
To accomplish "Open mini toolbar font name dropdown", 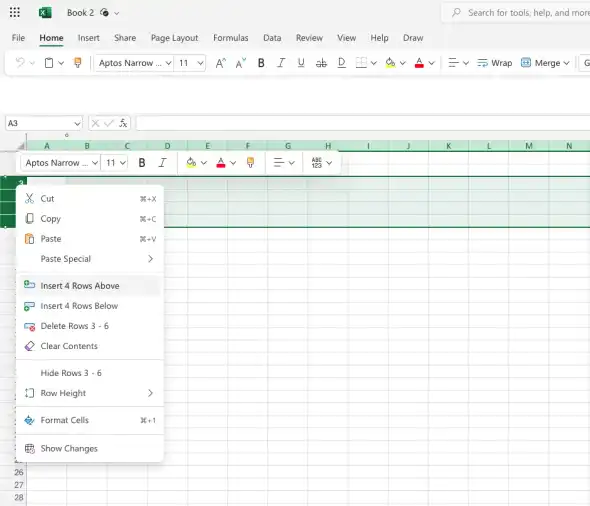I will tap(95, 163).
